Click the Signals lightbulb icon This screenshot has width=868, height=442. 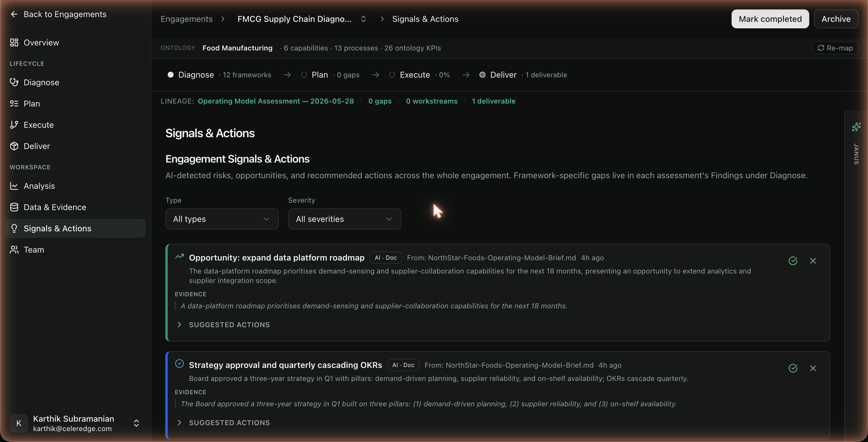[14, 228]
